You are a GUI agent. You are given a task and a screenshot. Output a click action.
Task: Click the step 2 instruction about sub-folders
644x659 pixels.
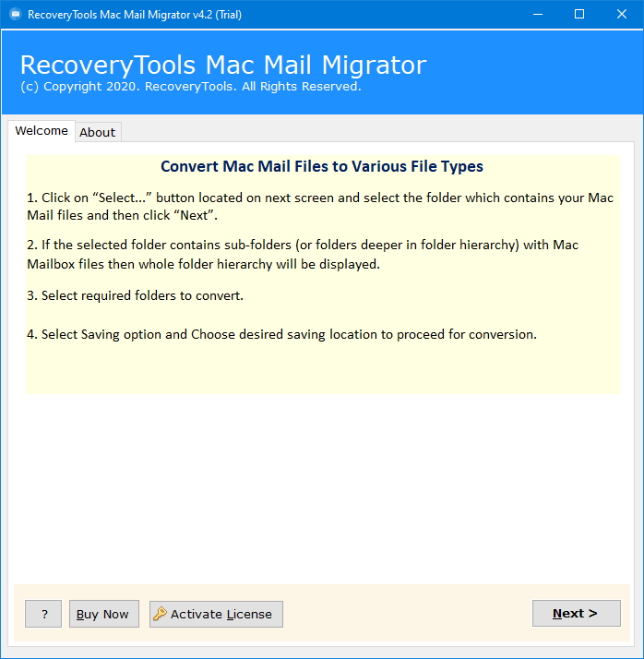coord(303,254)
